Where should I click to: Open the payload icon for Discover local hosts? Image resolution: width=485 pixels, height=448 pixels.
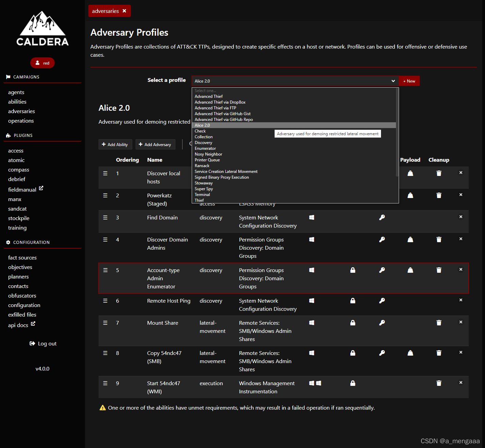tap(410, 173)
